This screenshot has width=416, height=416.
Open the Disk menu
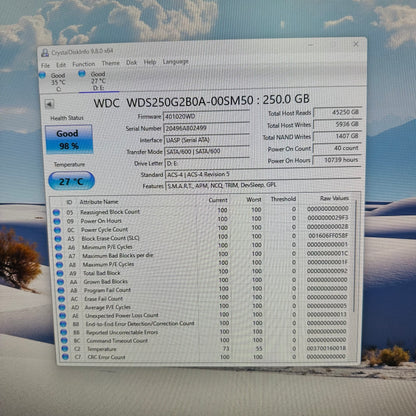131,62
